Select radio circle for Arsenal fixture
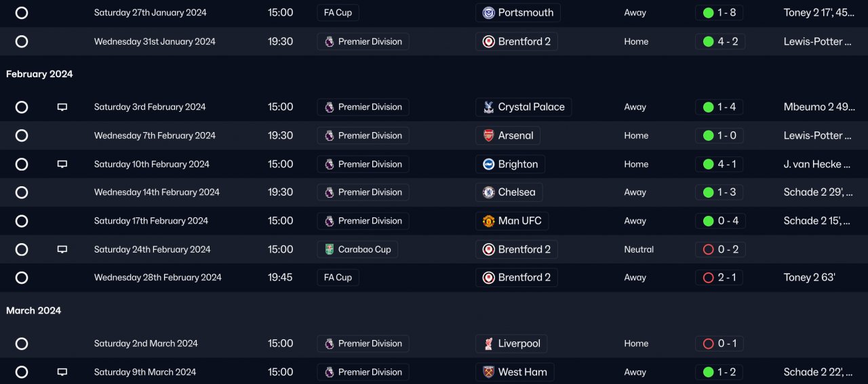868x384 pixels. pyautogui.click(x=22, y=135)
